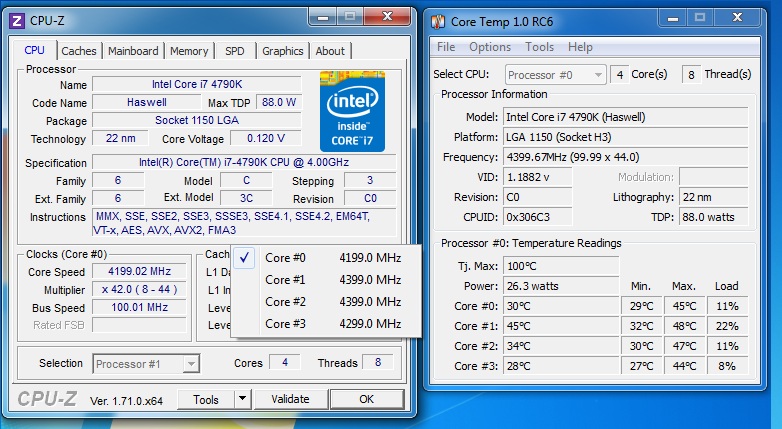This screenshot has width=782, height=429.
Task: Switch to the Caches tab
Action: point(79,51)
